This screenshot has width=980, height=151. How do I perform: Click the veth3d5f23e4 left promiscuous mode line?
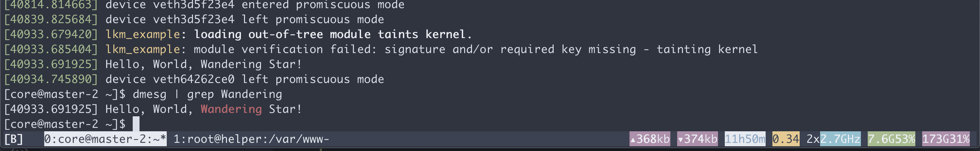pos(244,20)
